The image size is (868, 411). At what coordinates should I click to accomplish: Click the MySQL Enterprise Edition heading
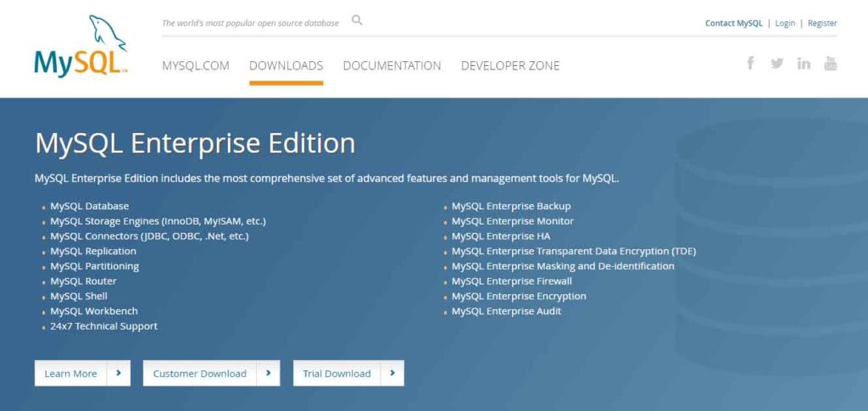tap(195, 143)
